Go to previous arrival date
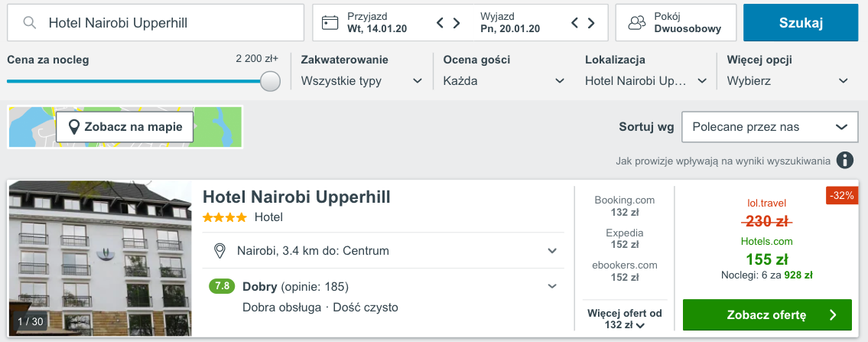The height and width of the screenshot is (342, 868). pos(440,23)
